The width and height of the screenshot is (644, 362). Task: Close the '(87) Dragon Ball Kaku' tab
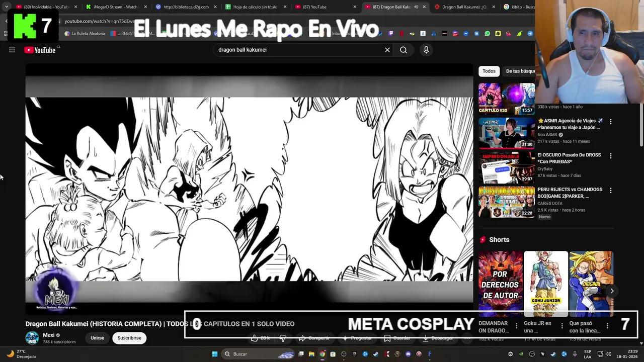(x=424, y=7)
